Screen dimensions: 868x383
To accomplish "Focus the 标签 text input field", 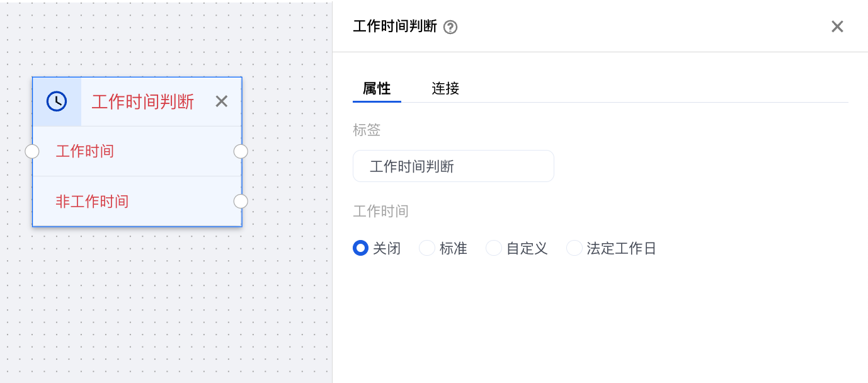I will (453, 166).
